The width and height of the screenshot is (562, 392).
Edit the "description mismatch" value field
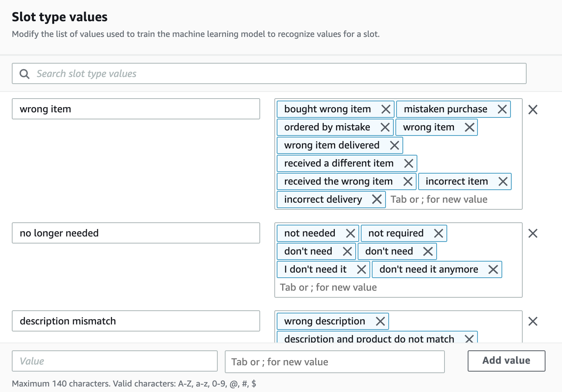[136, 321]
